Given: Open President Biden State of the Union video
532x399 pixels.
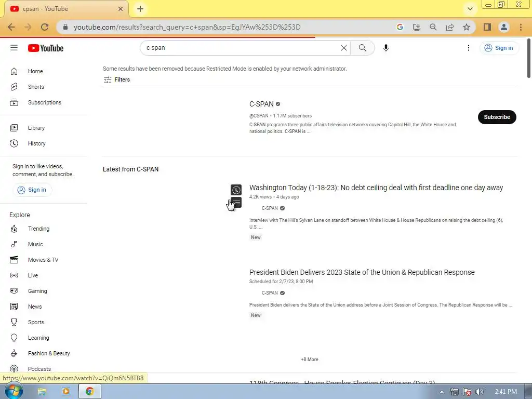Looking at the screenshot, I should click(362, 272).
